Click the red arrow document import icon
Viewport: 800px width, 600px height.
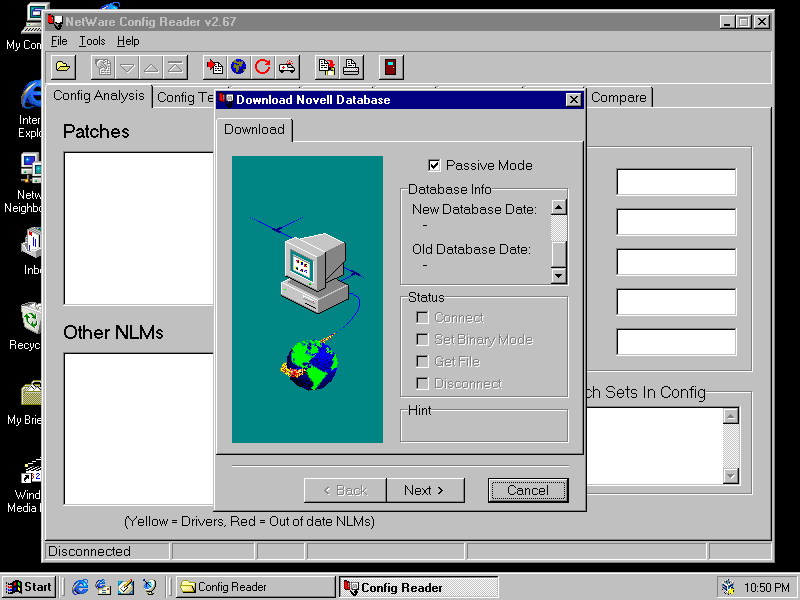click(215, 67)
